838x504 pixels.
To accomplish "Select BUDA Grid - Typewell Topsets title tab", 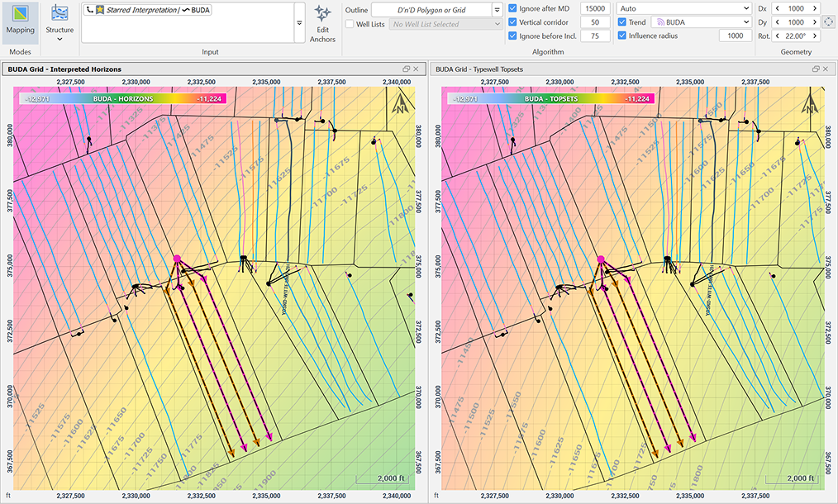I will 479,69.
